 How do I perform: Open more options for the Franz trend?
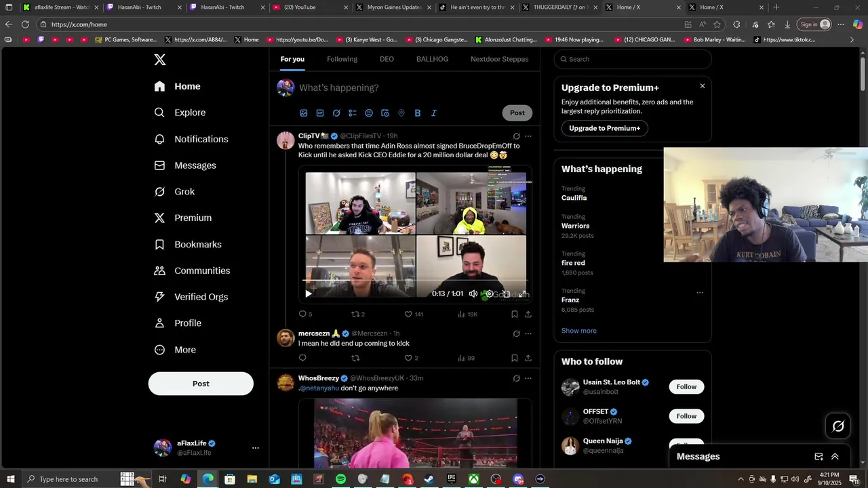(x=700, y=293)
